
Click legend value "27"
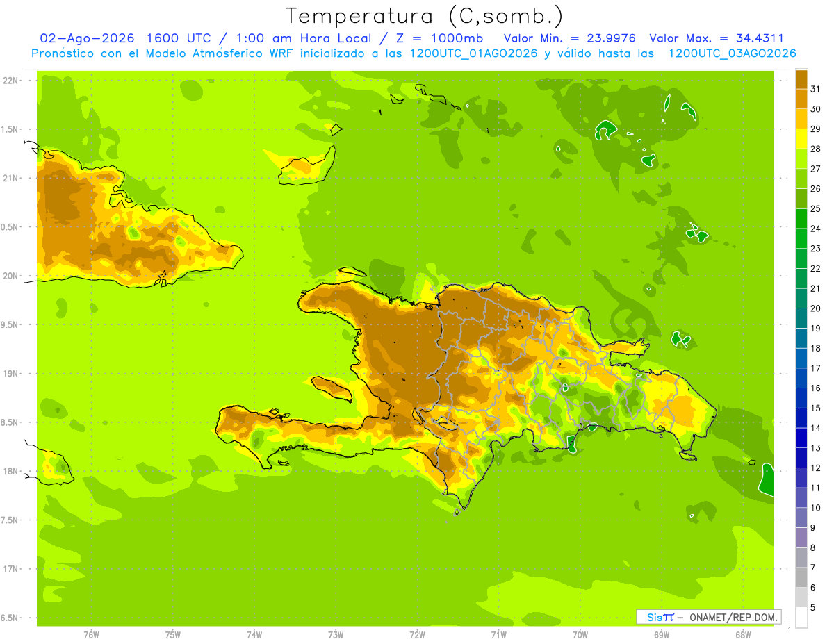[815, 169]
